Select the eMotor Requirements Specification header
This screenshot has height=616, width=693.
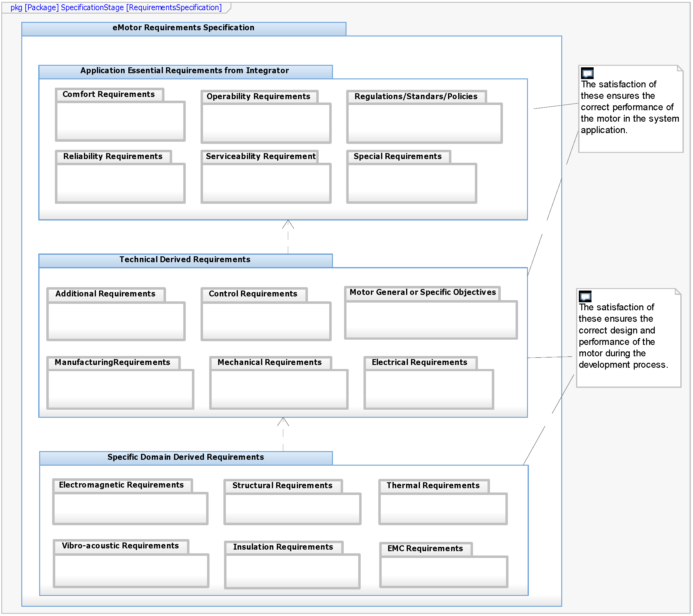[x=183, y=28]
